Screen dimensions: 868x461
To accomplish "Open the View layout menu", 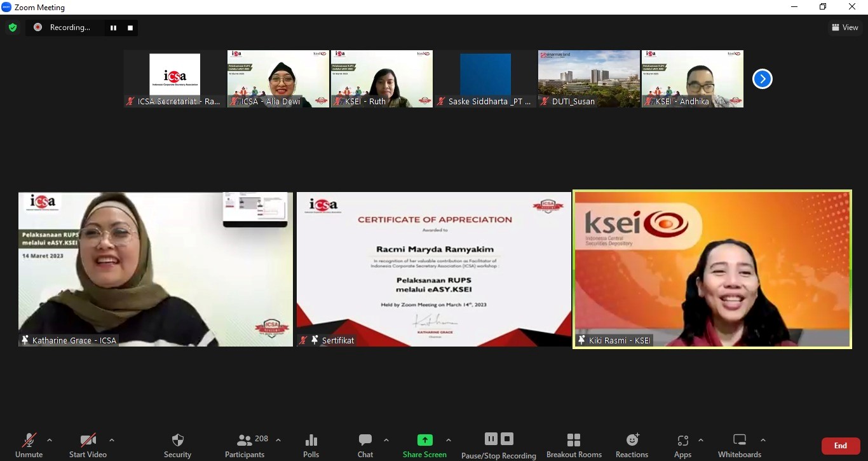I will (844, 27).
